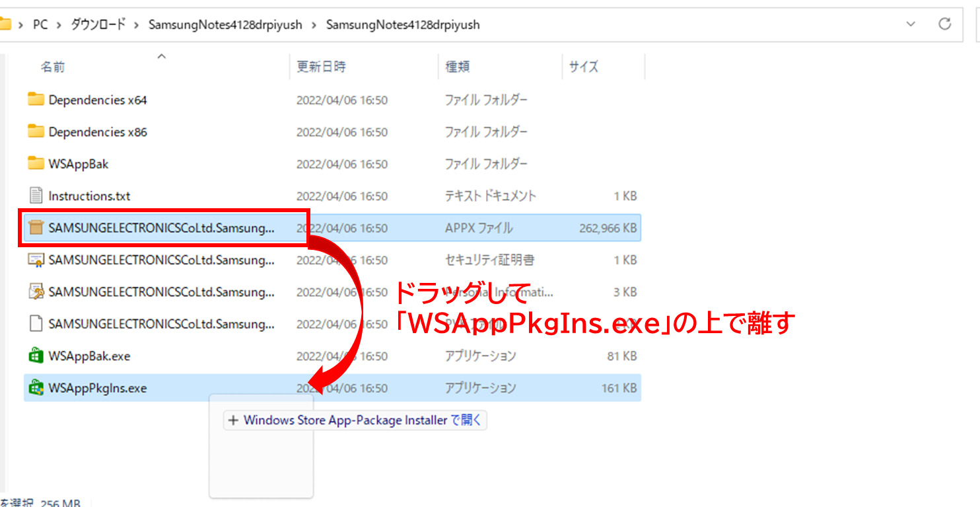Click the first SamsungNotes4128drpiyush breadcrumb
Viewport: 980px width, 507px height.
225,25
